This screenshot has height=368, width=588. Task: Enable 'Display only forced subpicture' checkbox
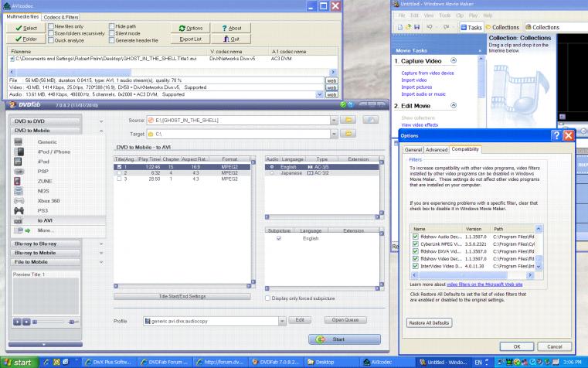tap(267, 298)
